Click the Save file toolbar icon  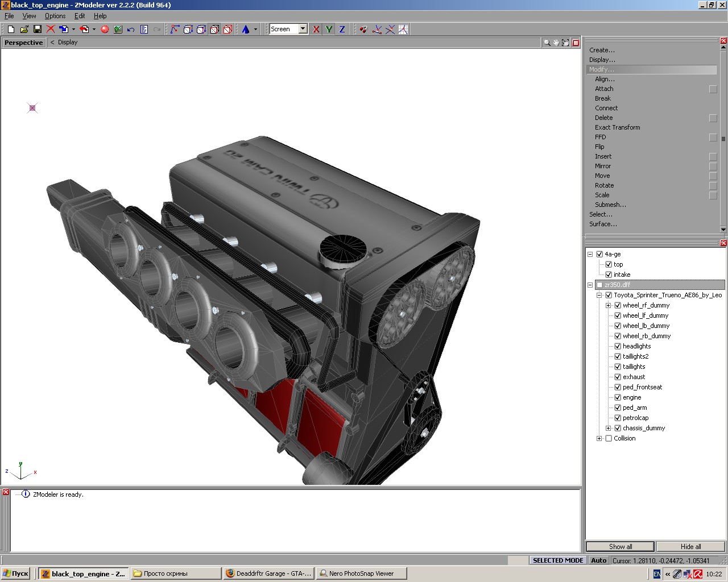(x=38, y=29)
